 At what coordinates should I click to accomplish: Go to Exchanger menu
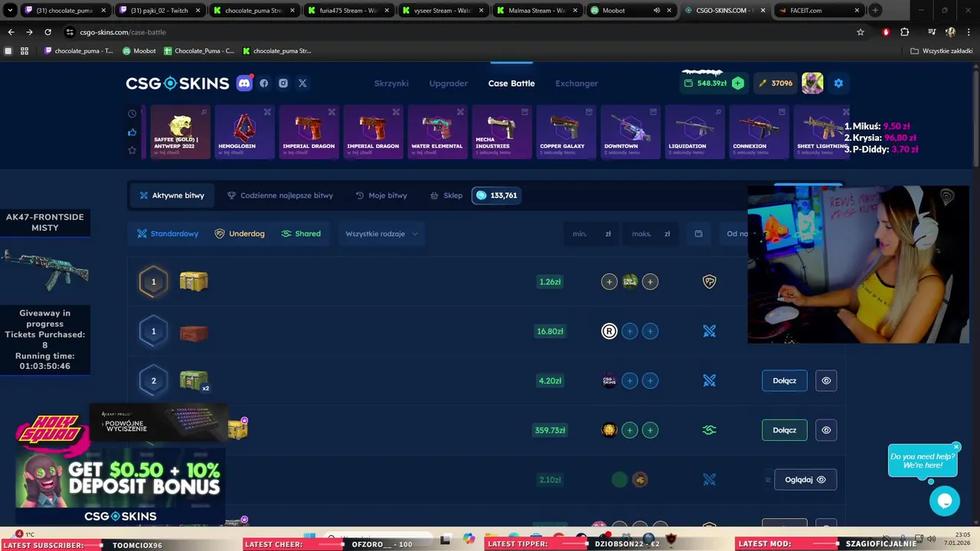point(577,83)
